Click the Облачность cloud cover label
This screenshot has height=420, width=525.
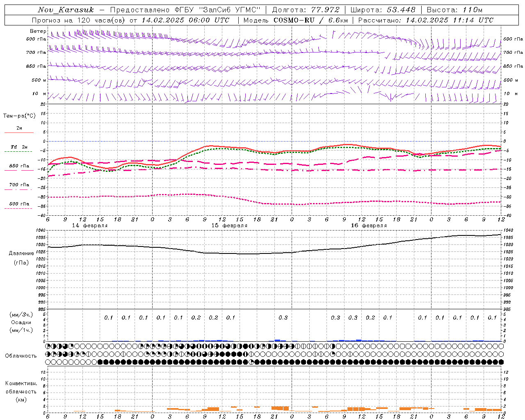point(21,356)
